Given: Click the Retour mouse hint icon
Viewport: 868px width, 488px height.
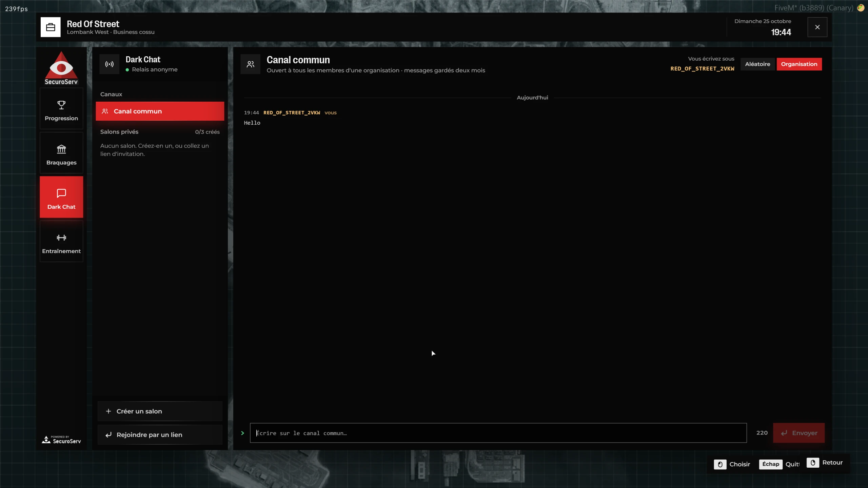Looking at the screenshot, I should tap(813, 463).
